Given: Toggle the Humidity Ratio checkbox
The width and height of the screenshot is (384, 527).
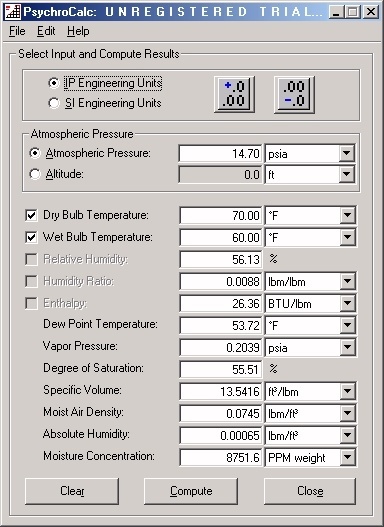Looking at the screenshot, I should [31, 281].
